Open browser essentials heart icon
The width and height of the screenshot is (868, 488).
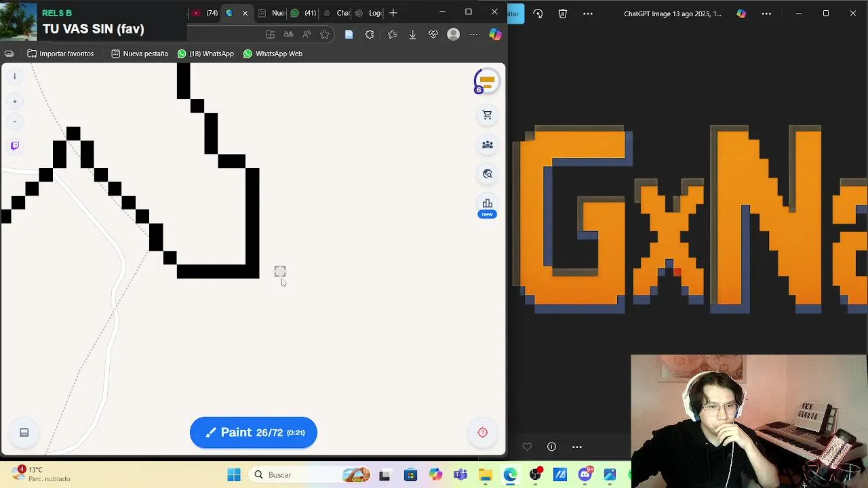[433, 35]
